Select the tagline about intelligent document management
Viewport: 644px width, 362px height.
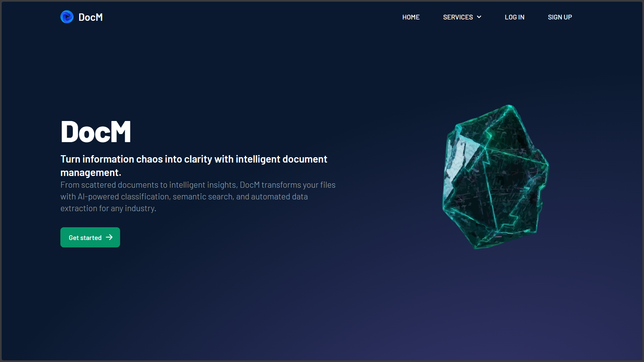[194, 166]
